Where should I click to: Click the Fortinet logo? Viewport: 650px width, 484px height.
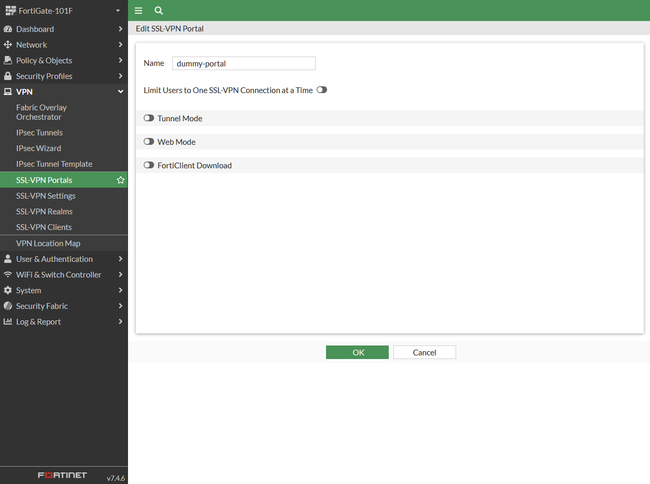(x=62, y=475)
